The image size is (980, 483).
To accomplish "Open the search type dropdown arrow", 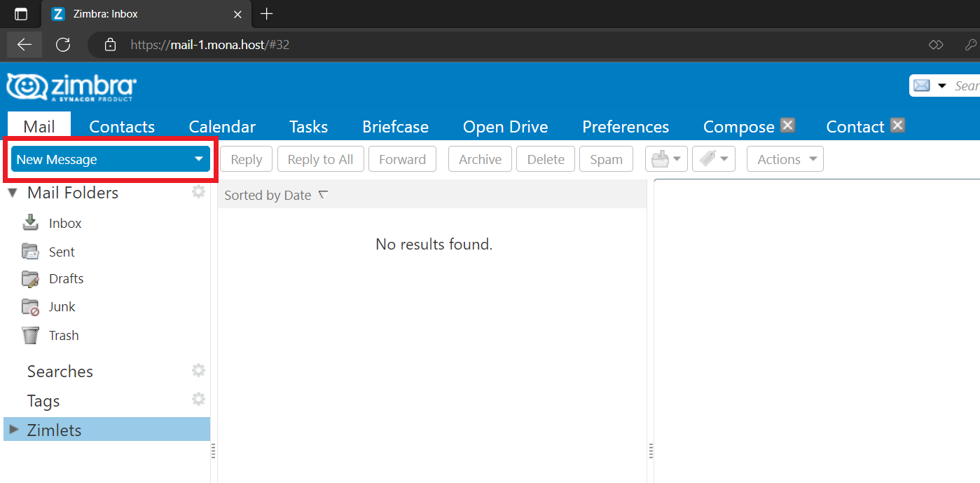I will point(942,86).
